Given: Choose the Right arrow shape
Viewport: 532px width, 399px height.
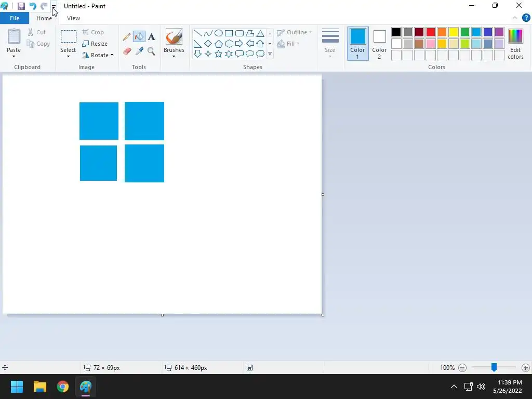Looking at the screenshot, I should [x=240, y=44].
